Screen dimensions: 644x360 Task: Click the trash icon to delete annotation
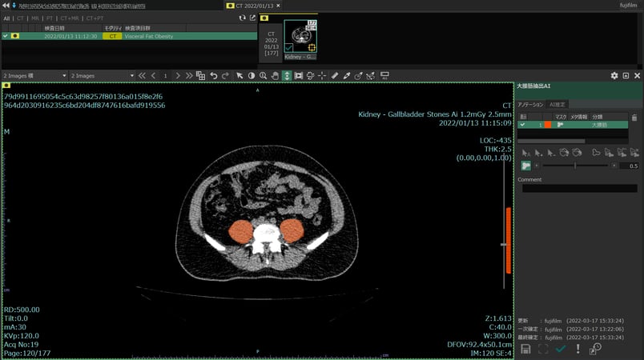pos(634,117)
